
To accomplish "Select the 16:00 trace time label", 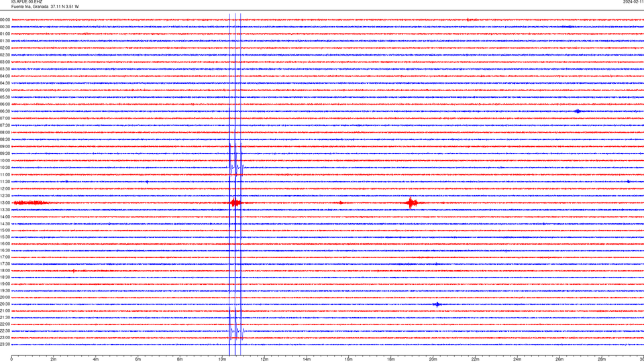I will click(5, 243).
